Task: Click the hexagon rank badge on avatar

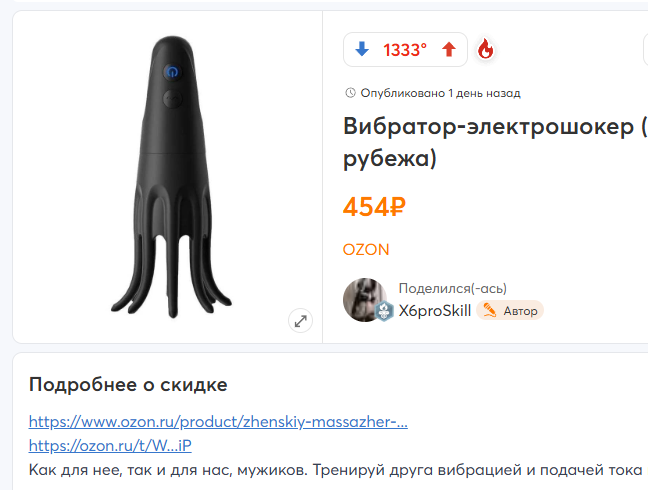Action: 384,311
